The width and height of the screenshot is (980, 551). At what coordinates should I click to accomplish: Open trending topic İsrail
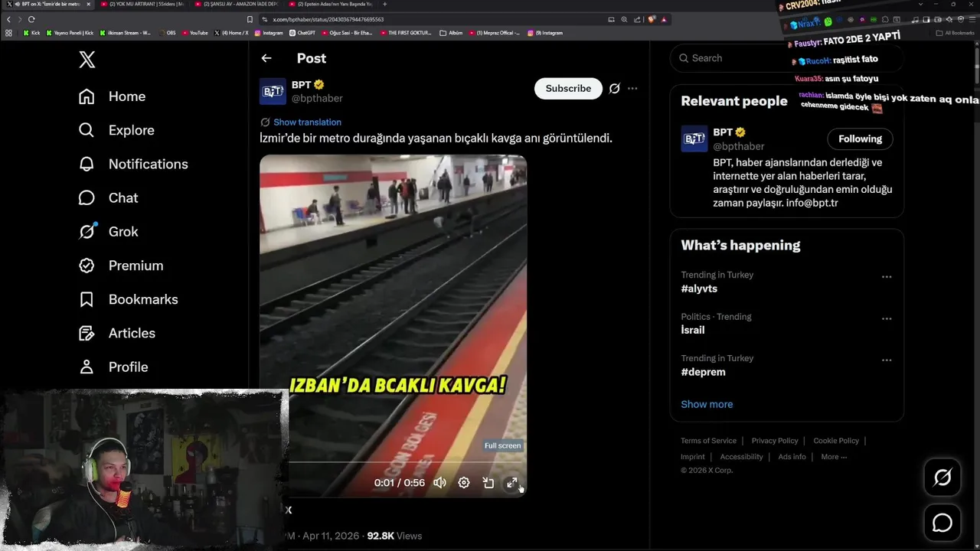click(x=693, y=330)
